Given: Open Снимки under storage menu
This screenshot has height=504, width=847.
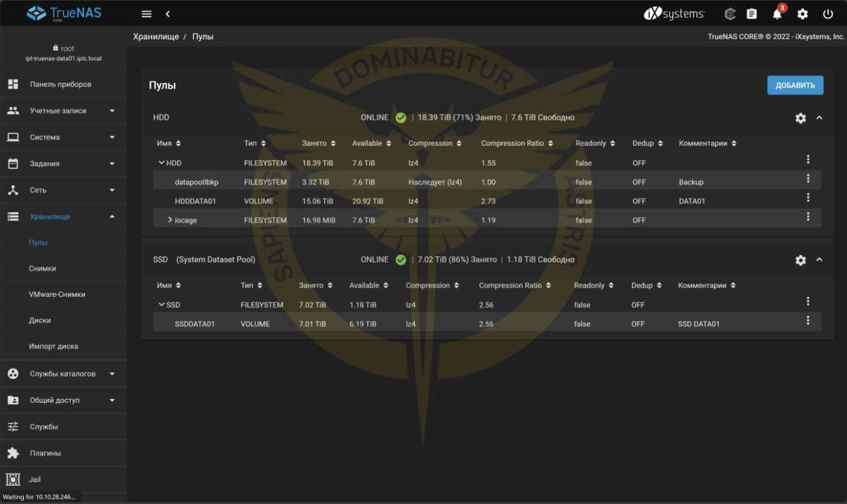Looking at the screenshot, I should (x=42, y=269).
